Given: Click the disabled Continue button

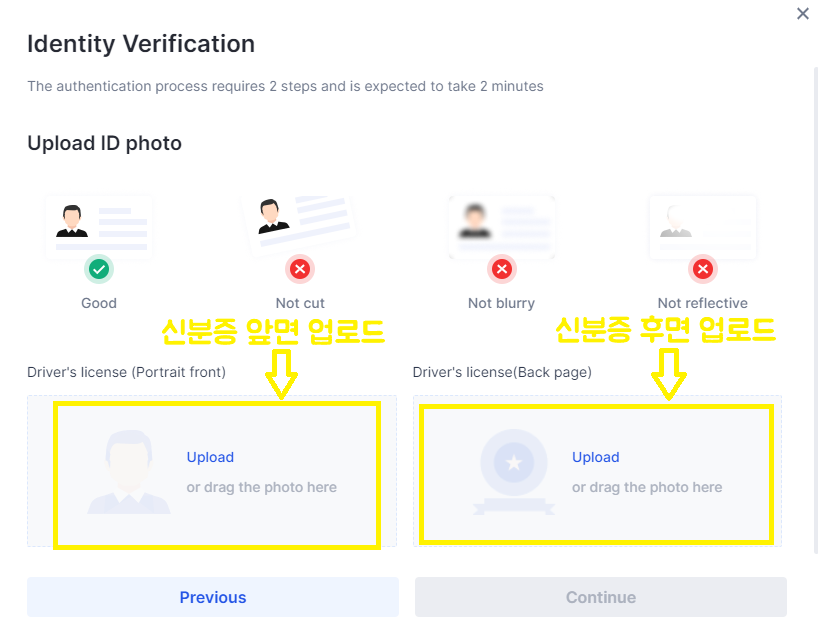Looking at the screenshot, I should 600,597.
